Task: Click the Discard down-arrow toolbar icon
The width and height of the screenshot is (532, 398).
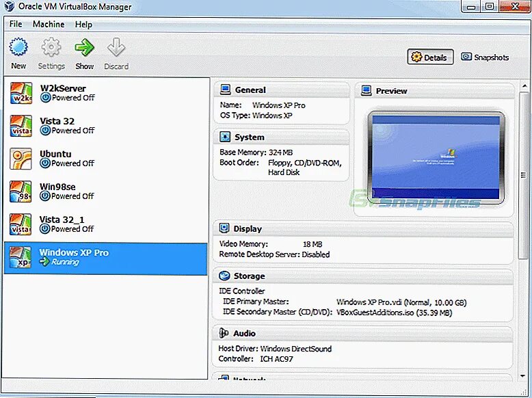Action: (116, 47)
